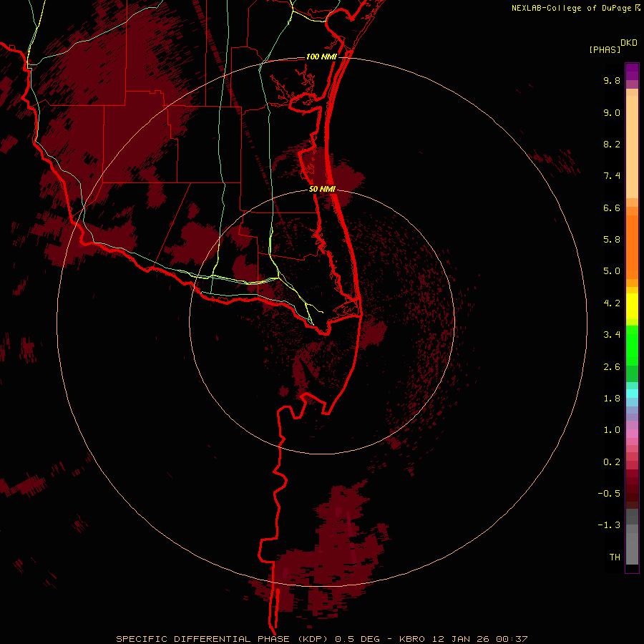This screenshot has width=644, height=644.
Task: Select the 3.4 scale value
Action: 612,335
